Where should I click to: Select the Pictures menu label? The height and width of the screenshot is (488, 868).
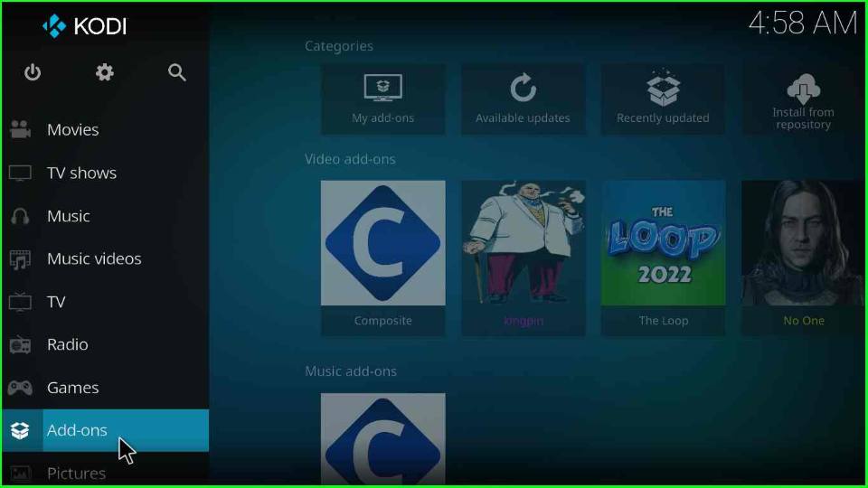coord(76,474)
